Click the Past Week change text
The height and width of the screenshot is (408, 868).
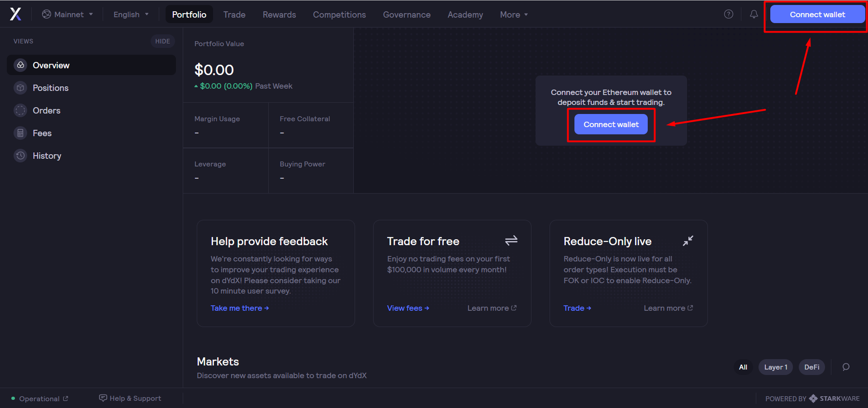coord(274,86)
